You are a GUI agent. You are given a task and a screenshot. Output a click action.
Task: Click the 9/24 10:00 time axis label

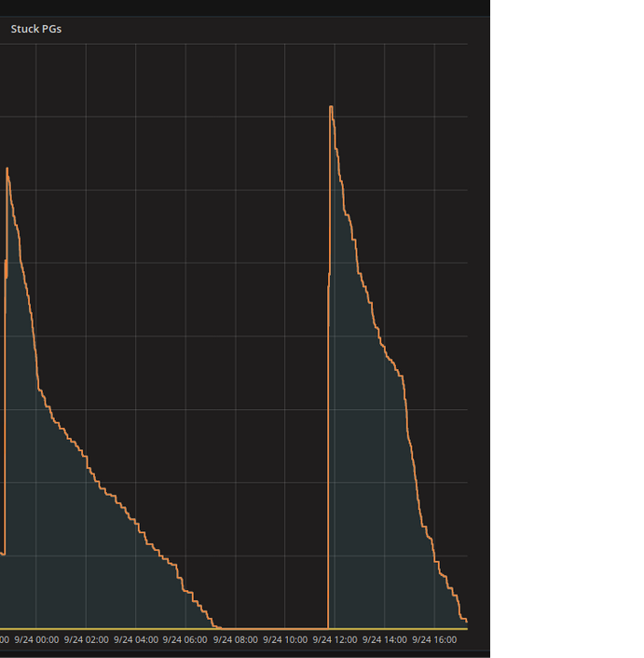coord(284,640)
